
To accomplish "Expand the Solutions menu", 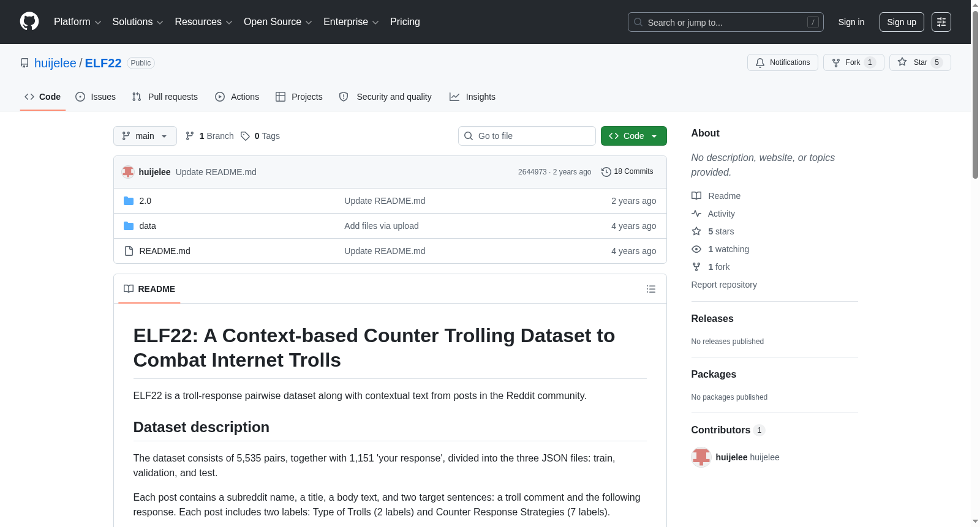I will point(138,22).
